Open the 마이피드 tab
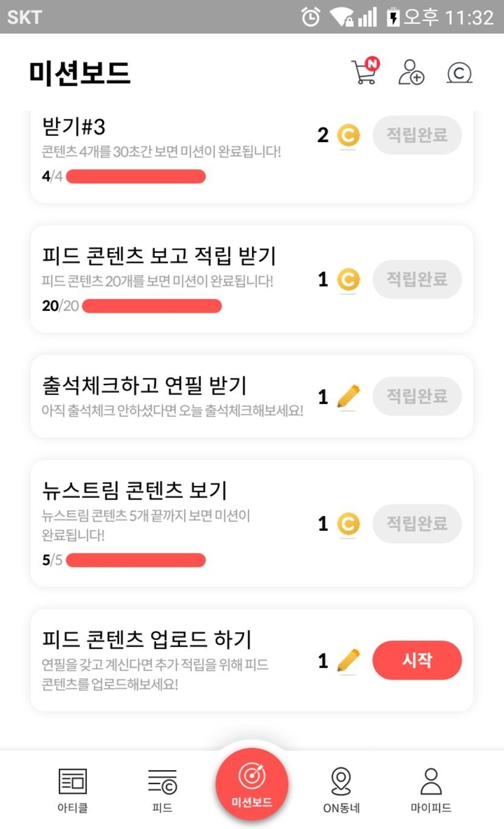The width and height of the screenshot is (504, 829). (x=431, y=789)
